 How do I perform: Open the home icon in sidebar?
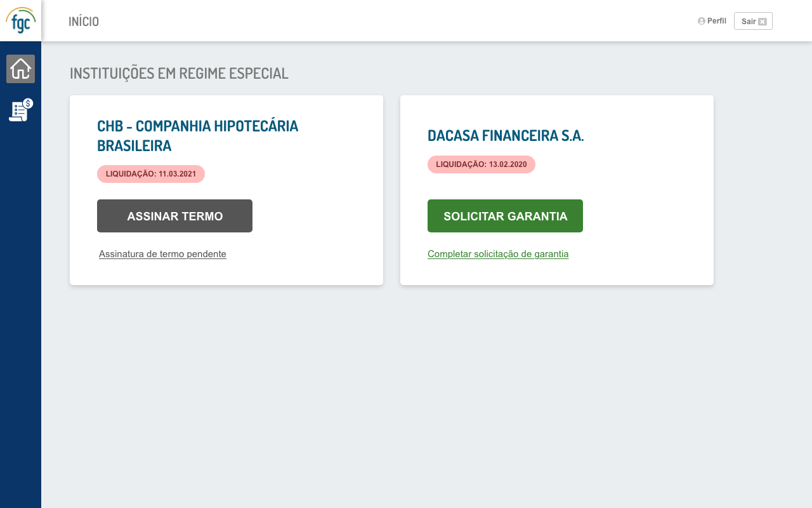[20, 69]
